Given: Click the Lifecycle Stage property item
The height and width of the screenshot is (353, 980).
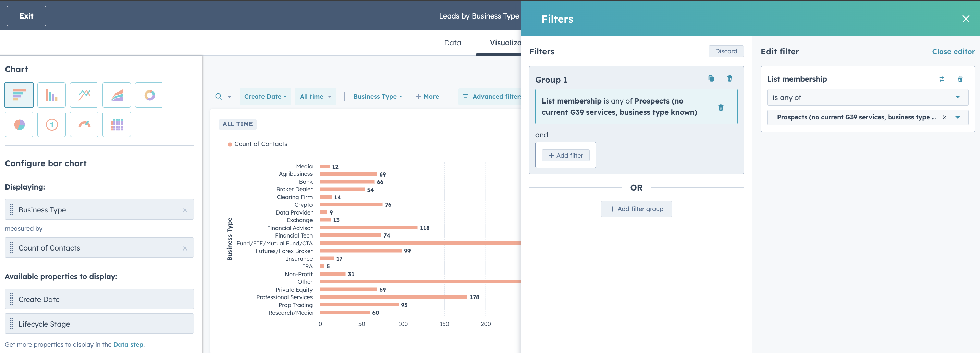Looking at the screenshot, I should (x=99, y=324).
